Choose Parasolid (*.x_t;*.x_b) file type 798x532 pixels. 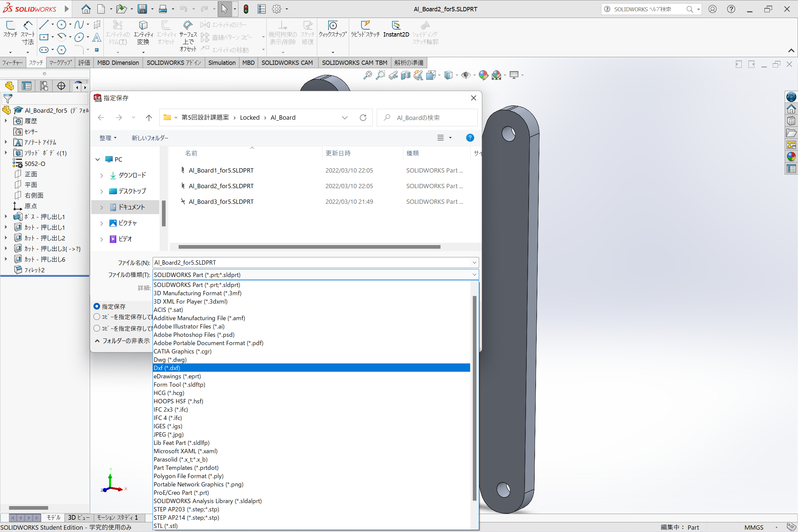click(312, 460)
